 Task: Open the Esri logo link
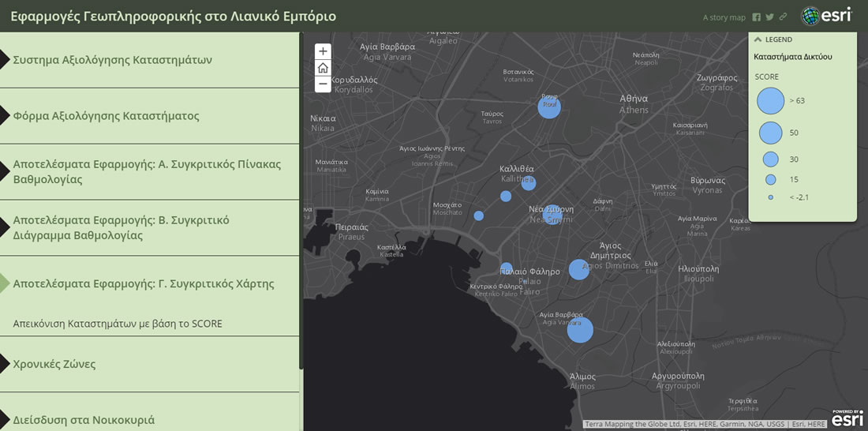point(826,17)
